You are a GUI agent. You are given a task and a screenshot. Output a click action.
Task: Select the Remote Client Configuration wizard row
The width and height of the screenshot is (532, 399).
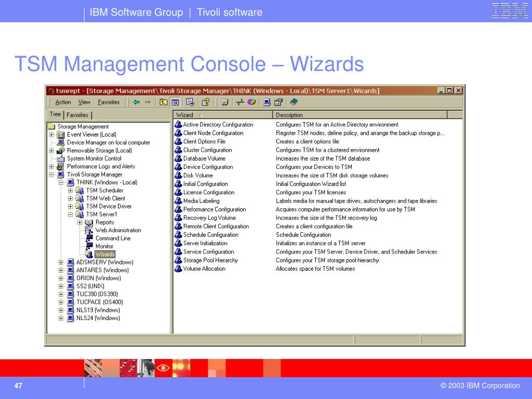[216, 227]
